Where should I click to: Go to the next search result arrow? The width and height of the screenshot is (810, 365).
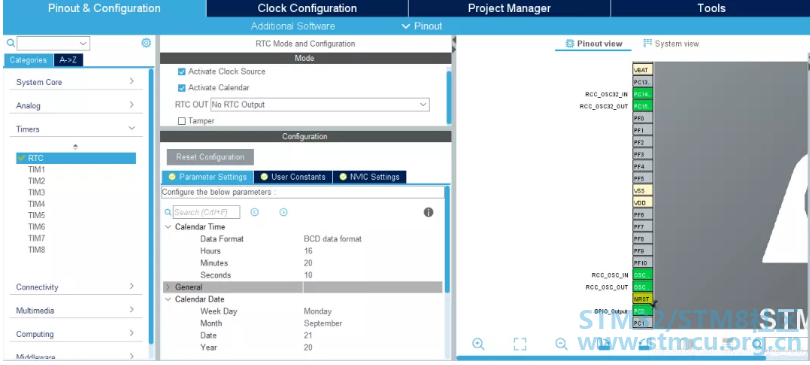(x=283, y=212)
